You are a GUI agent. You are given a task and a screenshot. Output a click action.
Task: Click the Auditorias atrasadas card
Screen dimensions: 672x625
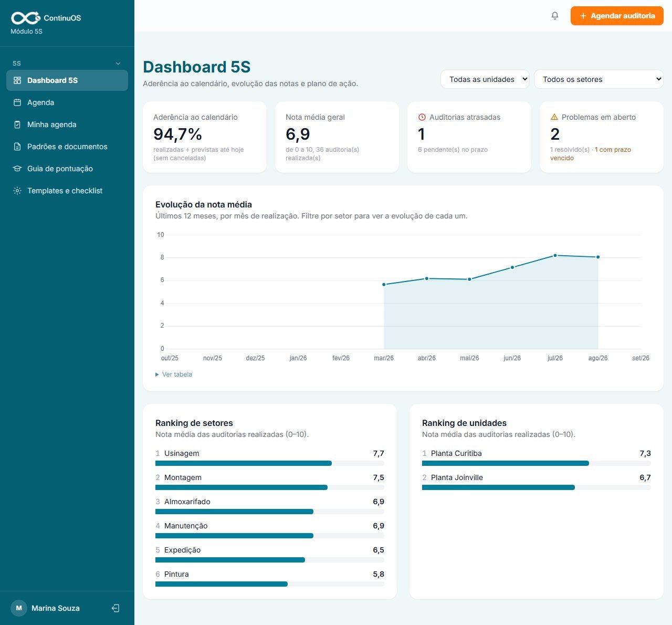469,137
